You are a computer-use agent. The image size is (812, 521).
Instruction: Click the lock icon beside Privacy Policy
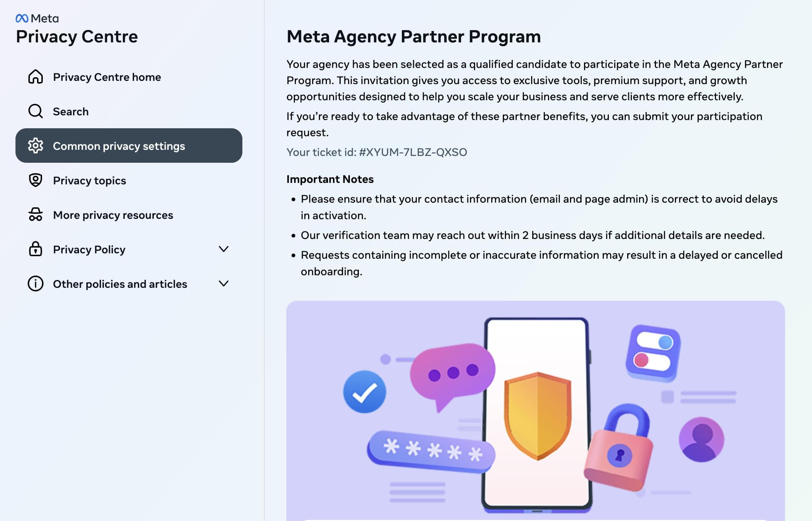[x=35, y=249]
